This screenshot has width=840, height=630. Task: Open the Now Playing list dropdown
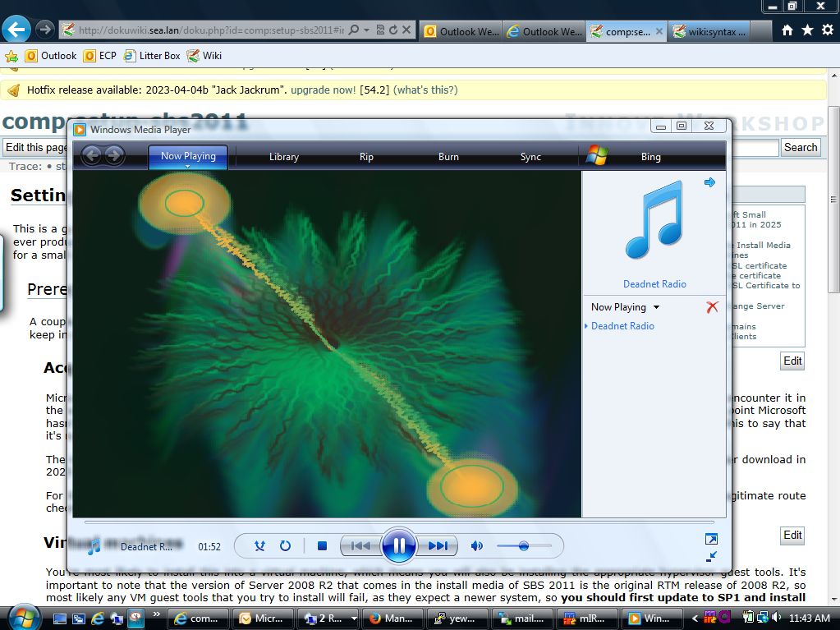[x=656, y=307]
